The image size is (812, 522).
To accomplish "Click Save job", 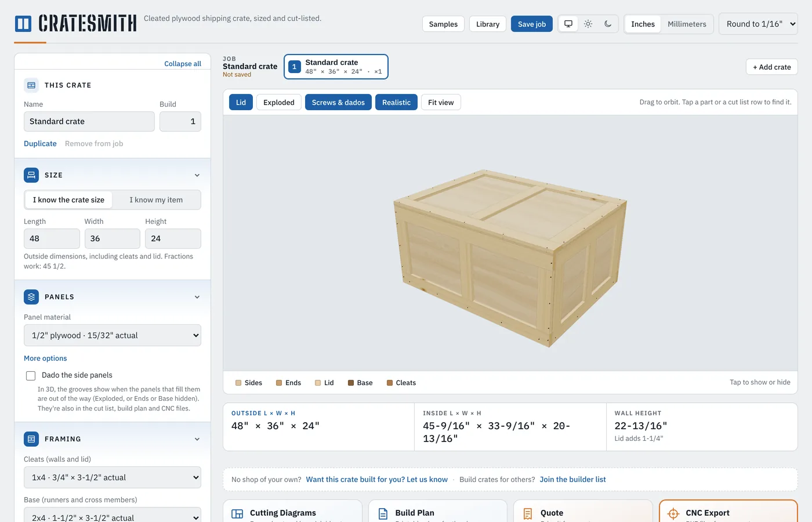I will (x=532, y=24).
